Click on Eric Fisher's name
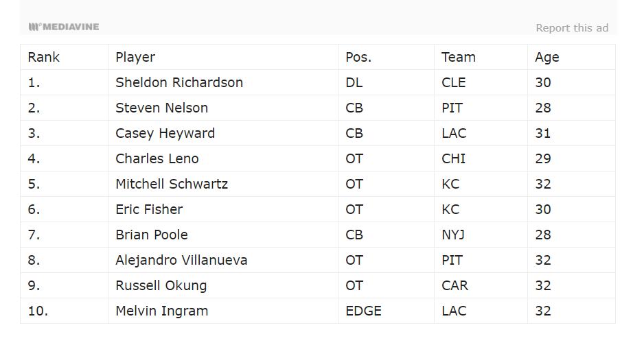 149,209
